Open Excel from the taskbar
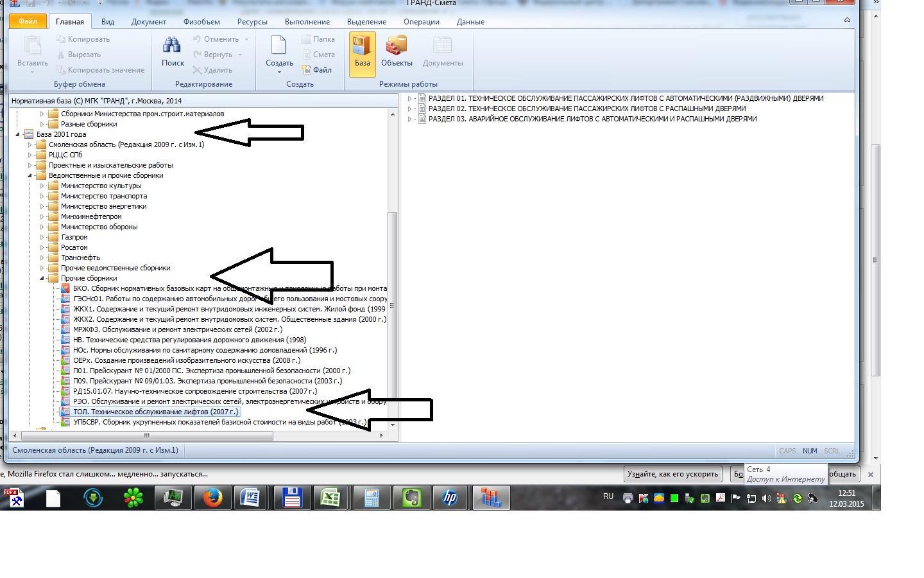924x578 pixels. (x=330, y=498)
